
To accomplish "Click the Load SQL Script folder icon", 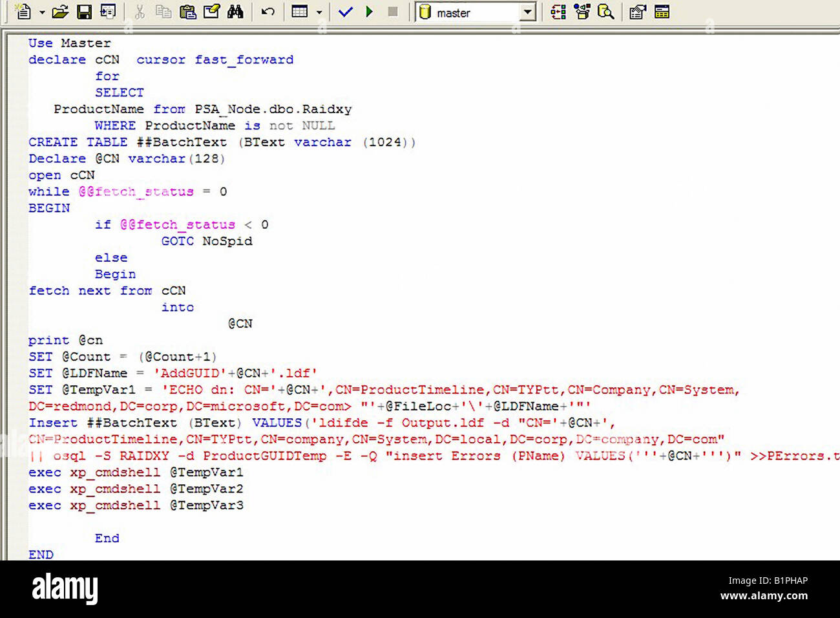I will click(60, 12).
